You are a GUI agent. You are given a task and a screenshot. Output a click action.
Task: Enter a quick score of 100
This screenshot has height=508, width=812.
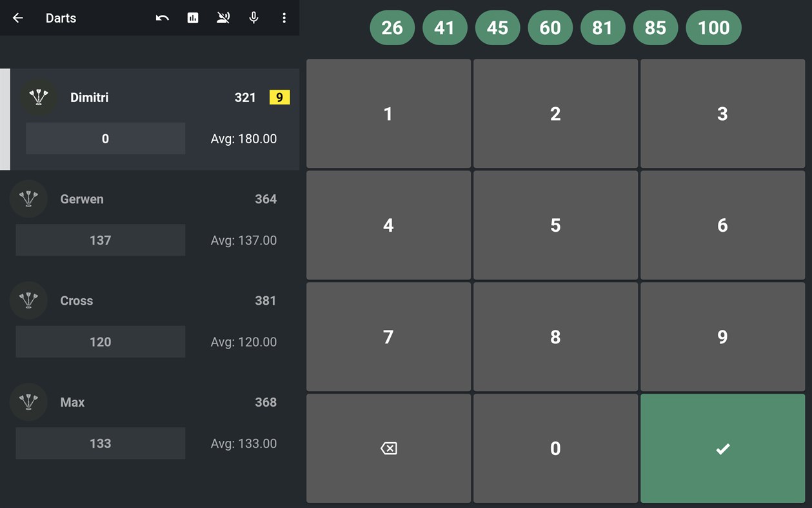pos(713,28)
